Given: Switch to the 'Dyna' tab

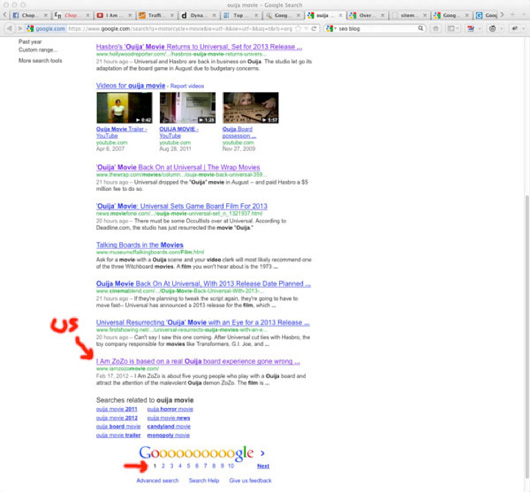Looking at the screenshot, I should click(198, 15).
